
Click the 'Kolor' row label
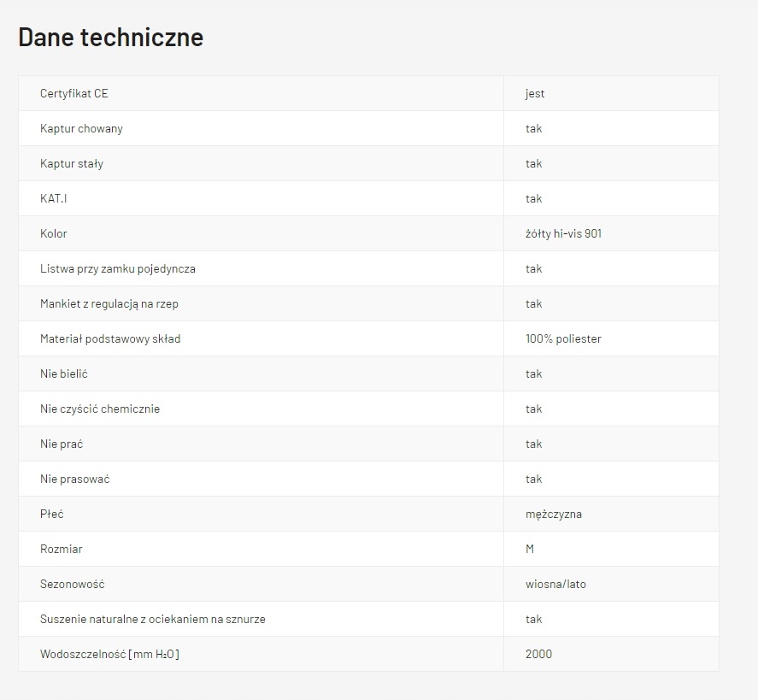pos(54,233)
